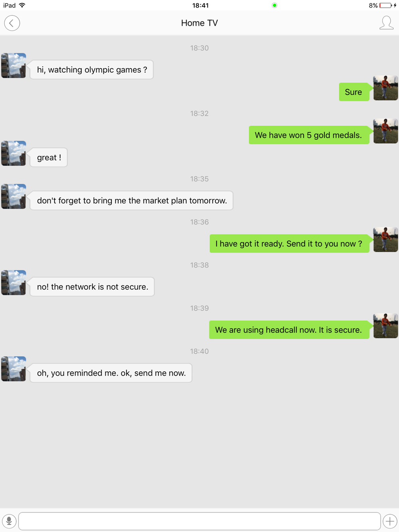Select the market plan tomorrow message
Screen dimensions: 399x532
[x=132, y=201]
